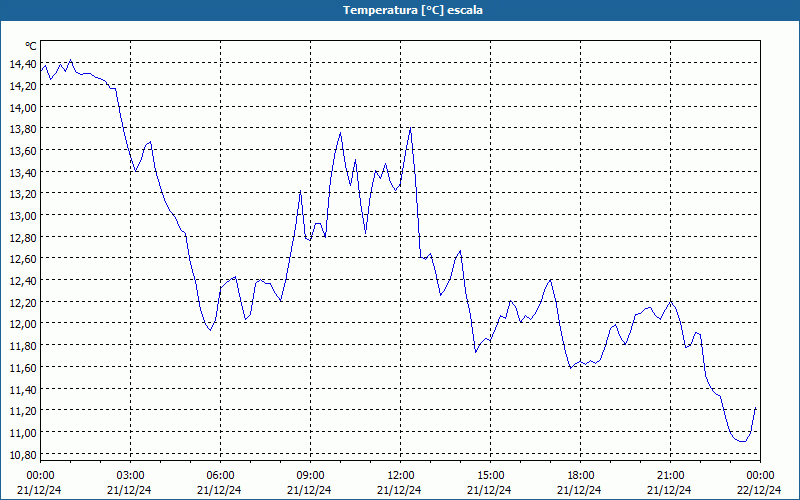Select the 13,80 axis value
Screen dimensions: 800x500
coord(23,129)
